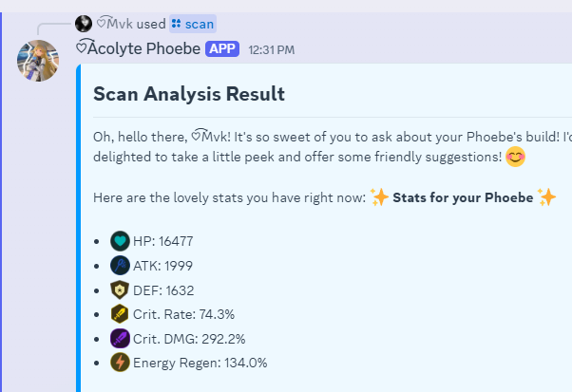Click the Mvk name in reply line

coord(121,24)
